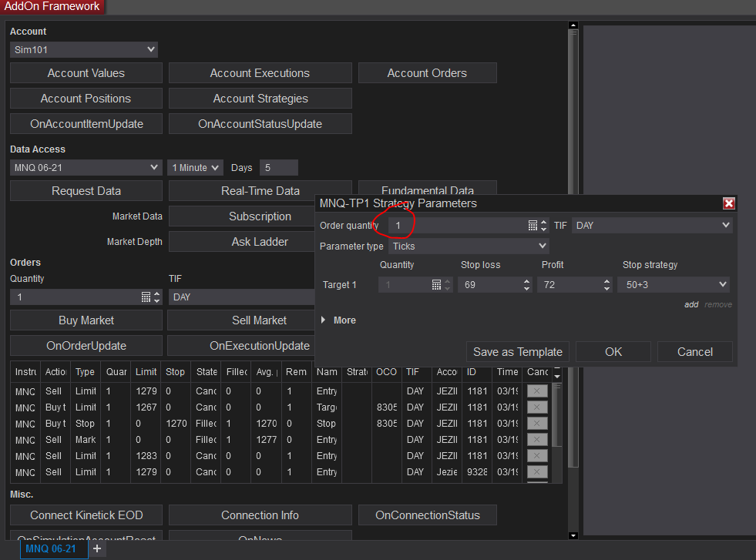Click Account Strategies button
The image size is (756, 560).
pos(260,99)
